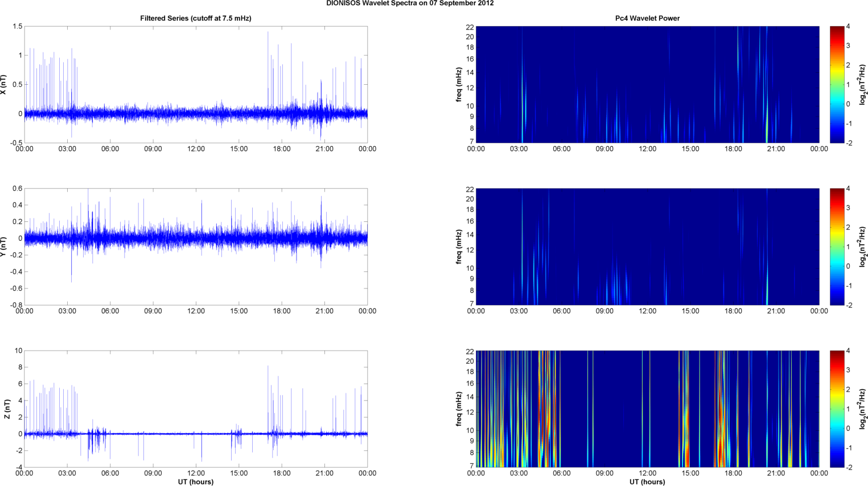Click the bottom spectrogram's colorbar
868x486 pixels.
point(837,409)
